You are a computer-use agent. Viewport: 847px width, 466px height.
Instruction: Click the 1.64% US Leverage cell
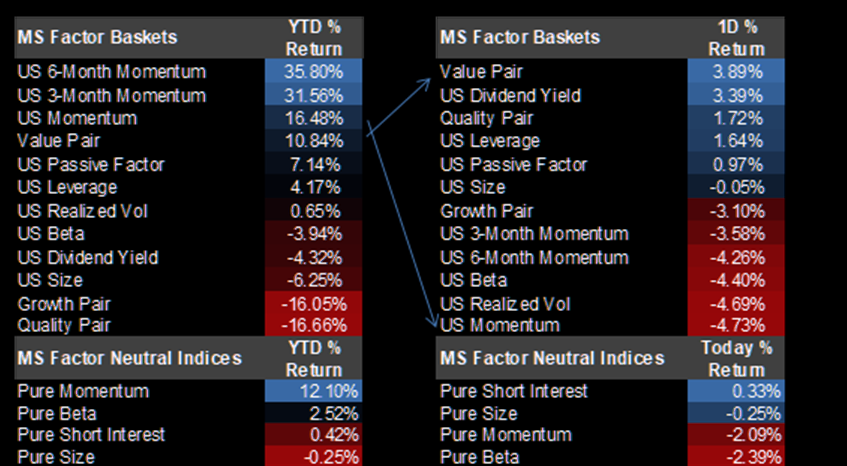coord(736,141)
